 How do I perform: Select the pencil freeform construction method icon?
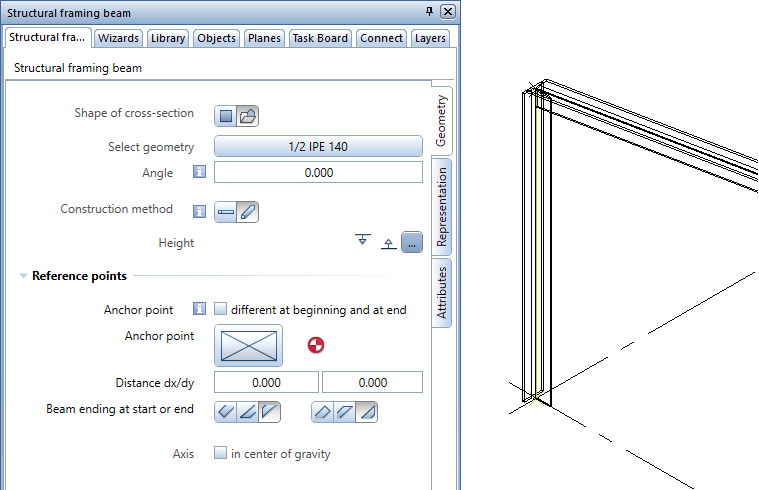[x=247, y=212]
